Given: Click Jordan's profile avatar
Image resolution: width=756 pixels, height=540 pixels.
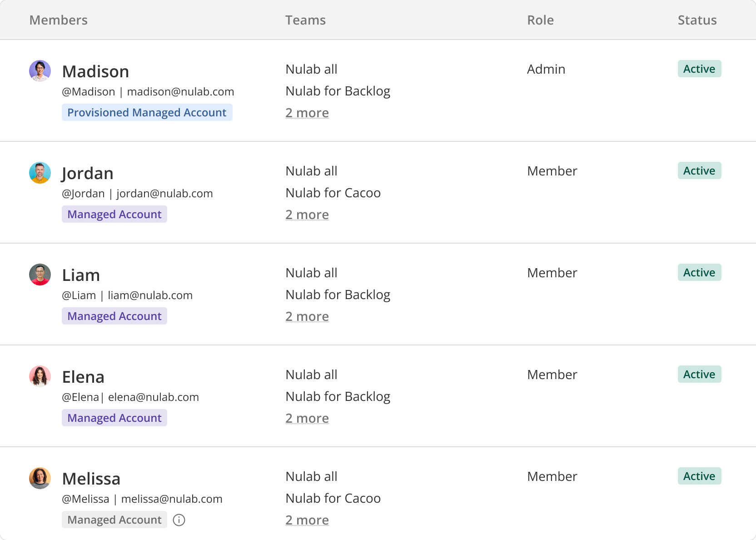Looking at the screenshot, I should (40, 173).
